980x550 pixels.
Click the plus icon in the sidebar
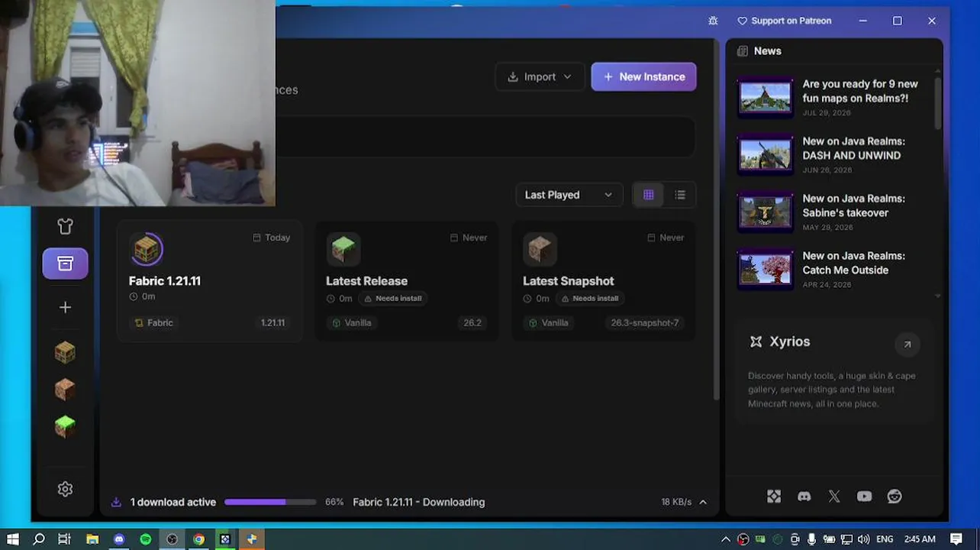pos(65,307)
